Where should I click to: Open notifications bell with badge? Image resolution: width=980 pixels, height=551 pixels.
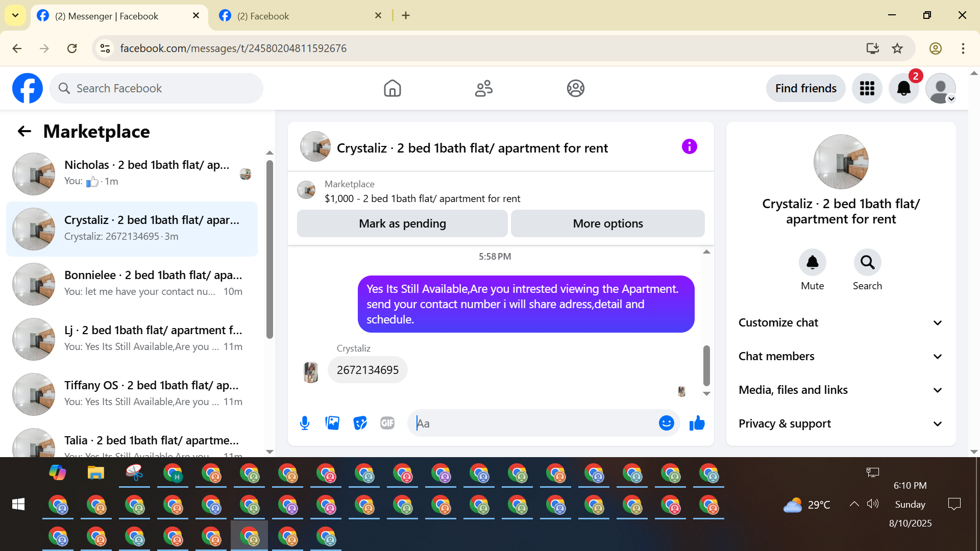pyautogui.click(x=903, y=88)
